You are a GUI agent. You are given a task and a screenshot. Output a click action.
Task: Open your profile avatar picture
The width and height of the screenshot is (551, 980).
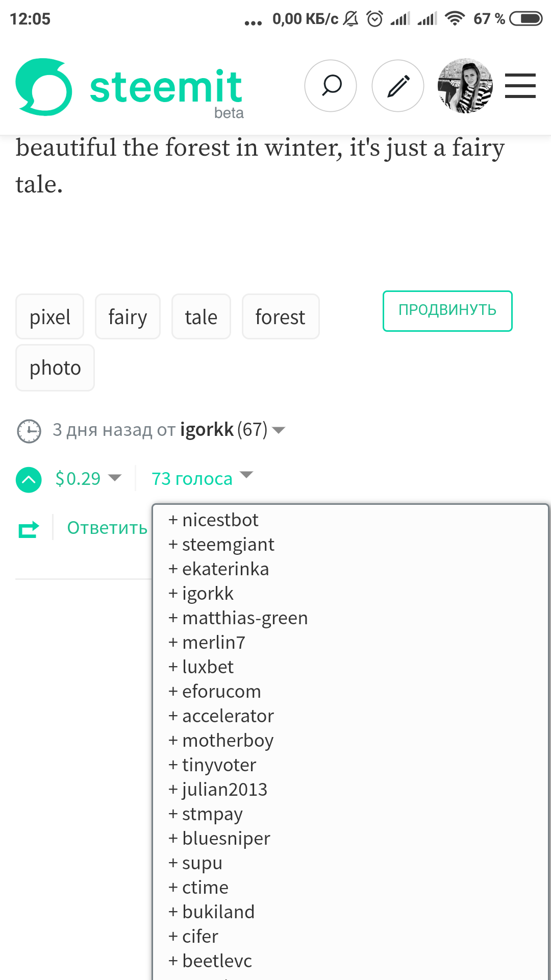[465, 86]
